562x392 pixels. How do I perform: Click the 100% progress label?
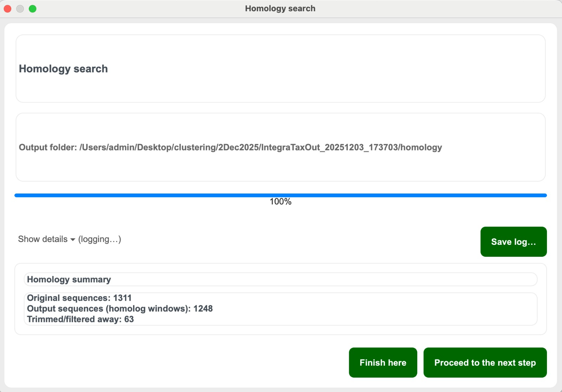[280, 202]
